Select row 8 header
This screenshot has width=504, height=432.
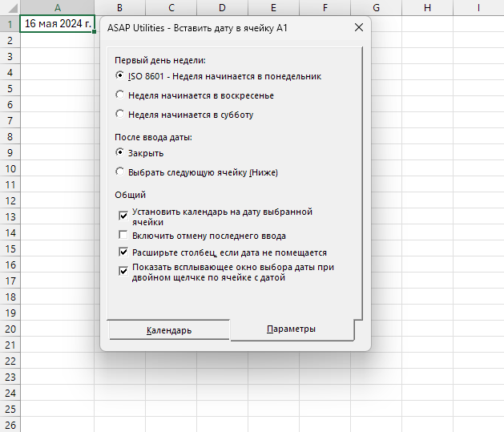(x=10, y=136)
